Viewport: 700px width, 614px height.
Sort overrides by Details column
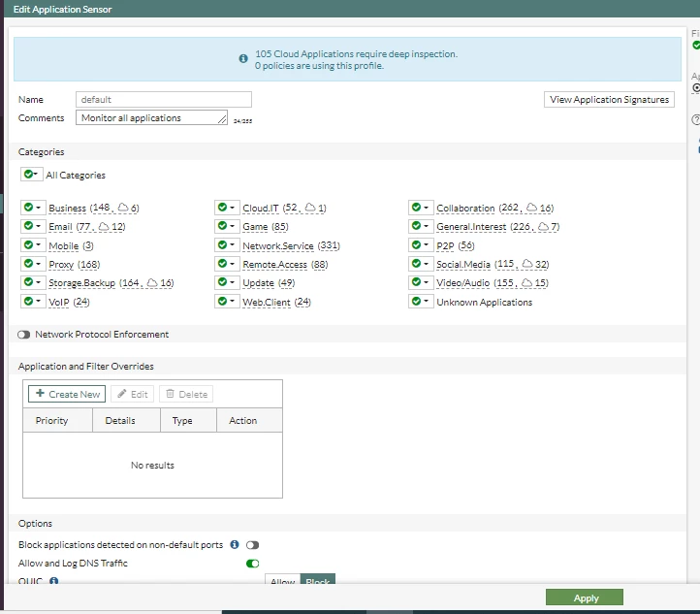click(x=126, y=420)
